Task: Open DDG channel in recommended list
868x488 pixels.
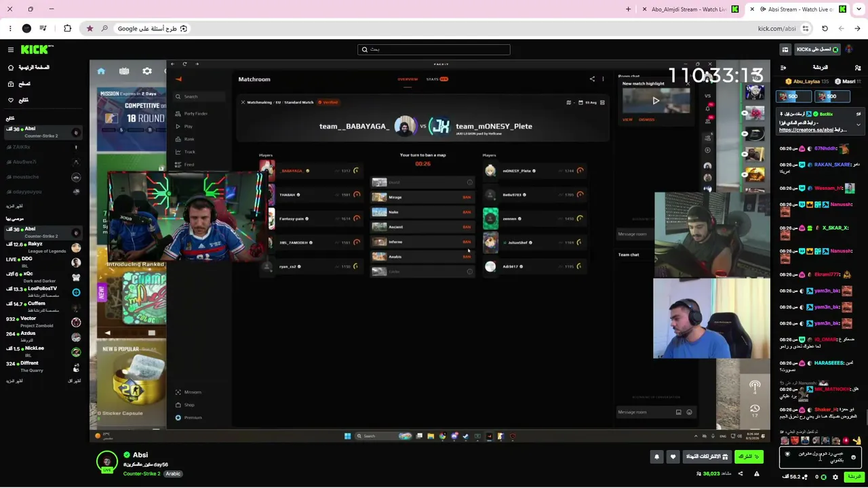Action: click(x=43, y=262)
